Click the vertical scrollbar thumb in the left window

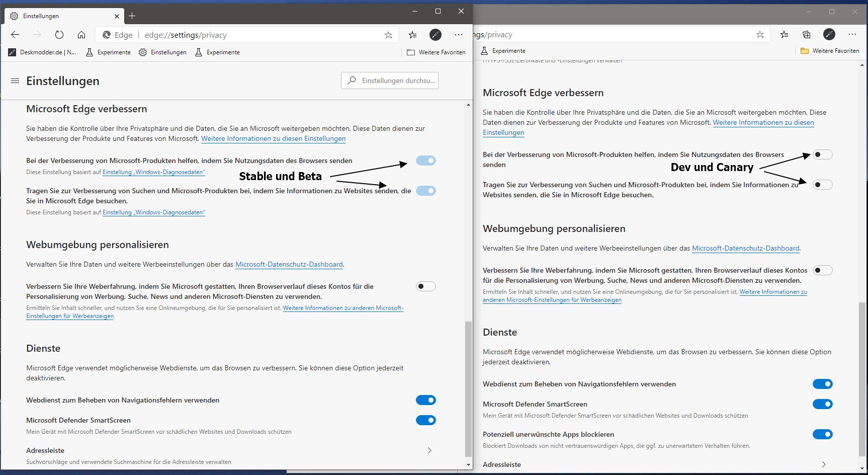(469, 389)
